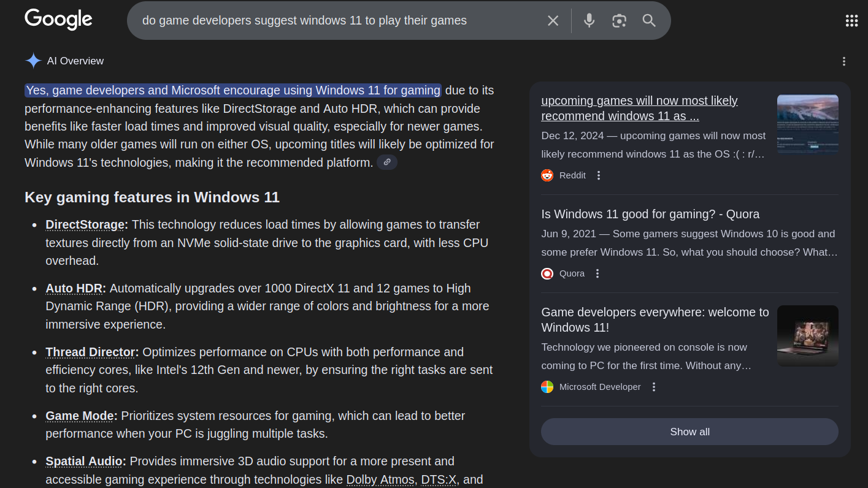Click the Spatial Audio term link

pos(84,461)
